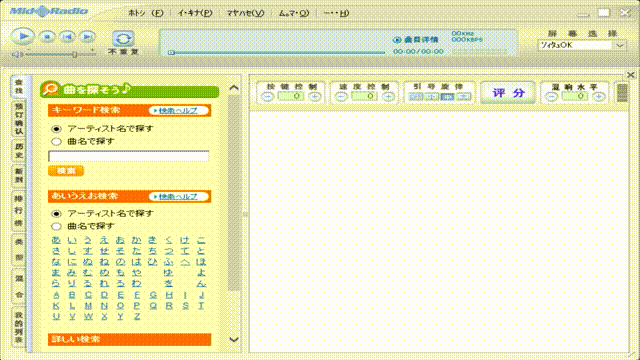640x360 pixels.
Task: Open the second menu (P)
Action: pyautogui.click(x=195, y=13)
